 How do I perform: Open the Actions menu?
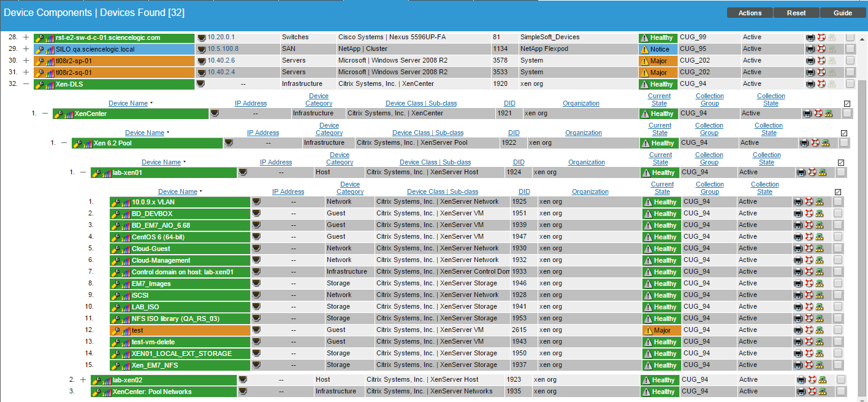coord(749,13)
